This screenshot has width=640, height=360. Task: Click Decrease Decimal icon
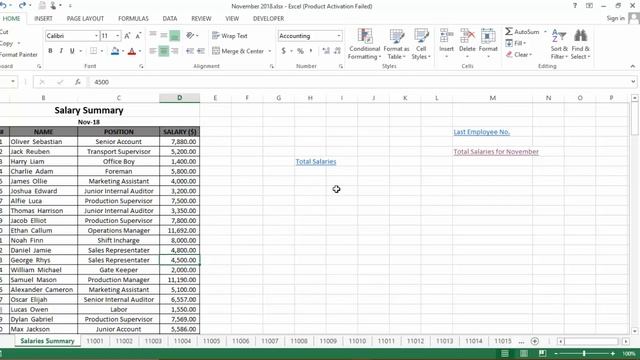click(337, 51)
